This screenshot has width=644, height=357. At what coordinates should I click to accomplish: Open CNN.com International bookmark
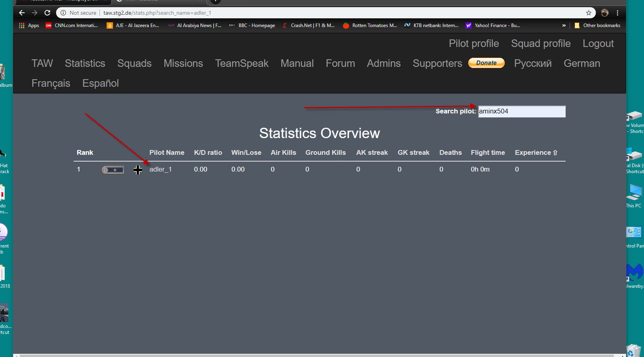coord(72,25)
